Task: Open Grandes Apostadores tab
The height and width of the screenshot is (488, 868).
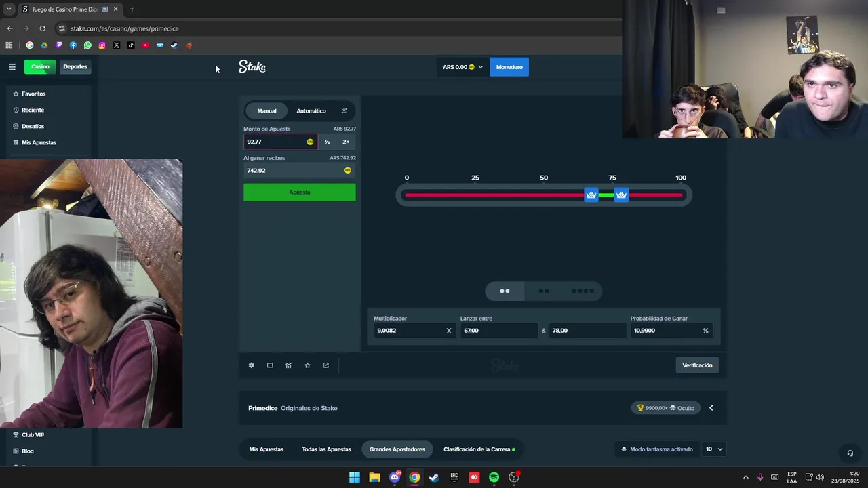Action: pyautogui.click(x=397, y=449)
